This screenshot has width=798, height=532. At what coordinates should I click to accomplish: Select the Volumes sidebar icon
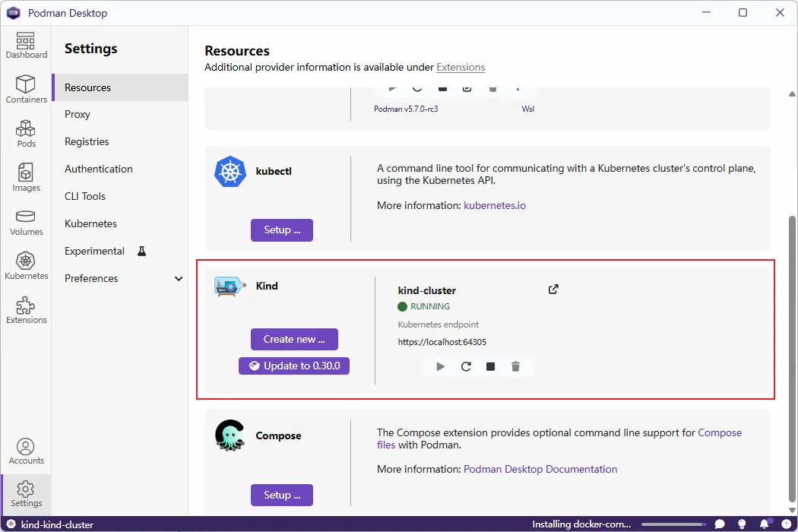click(26, 220)
